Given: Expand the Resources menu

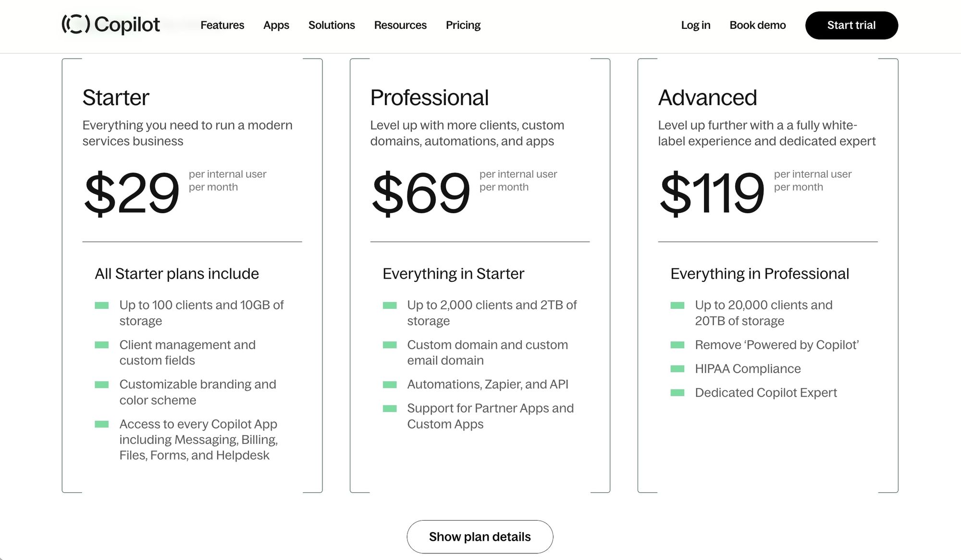Looking at the screenshot, I should click(x=400, y=25).
